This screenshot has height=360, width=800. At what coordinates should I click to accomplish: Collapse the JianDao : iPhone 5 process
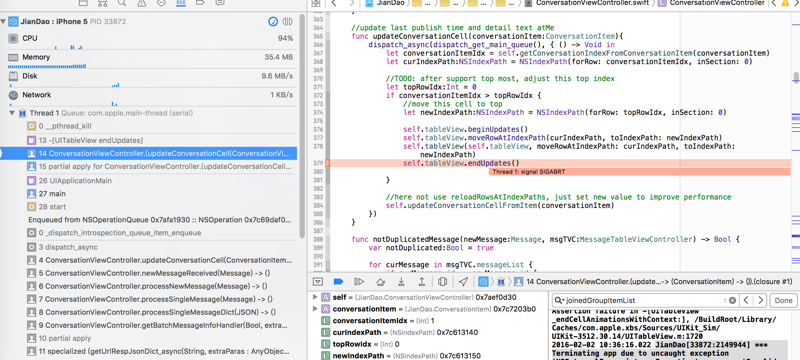click(x=4, y=22)
